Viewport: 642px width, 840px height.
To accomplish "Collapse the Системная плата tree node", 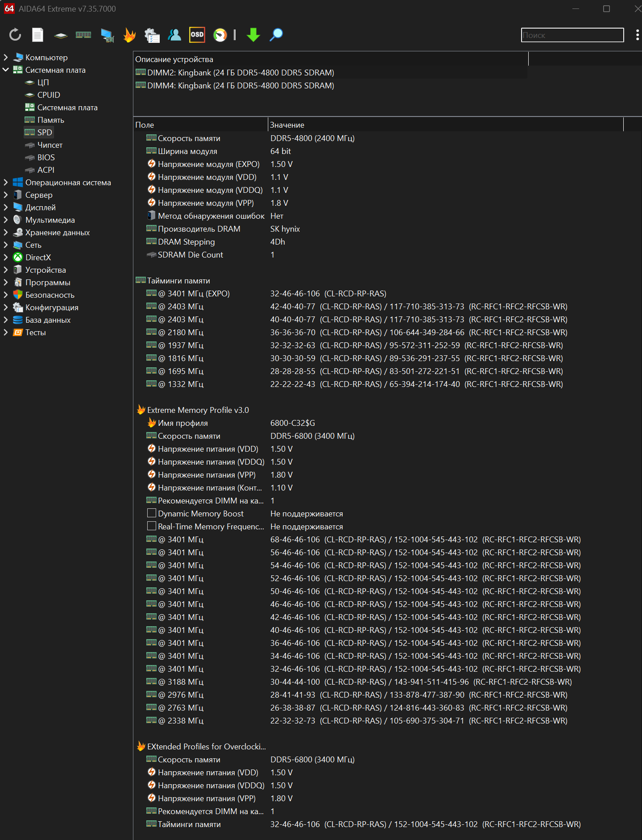I will click(x=6, y=70).
